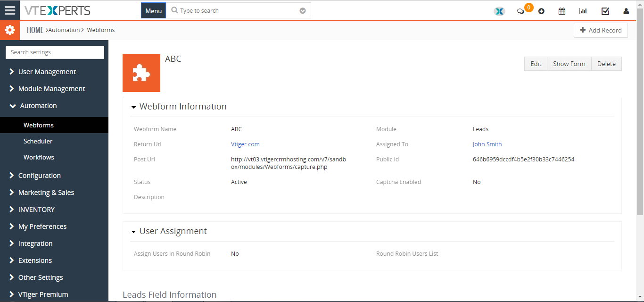Focus the Search settings input field

pyautogui.click(x=55, y=52)
